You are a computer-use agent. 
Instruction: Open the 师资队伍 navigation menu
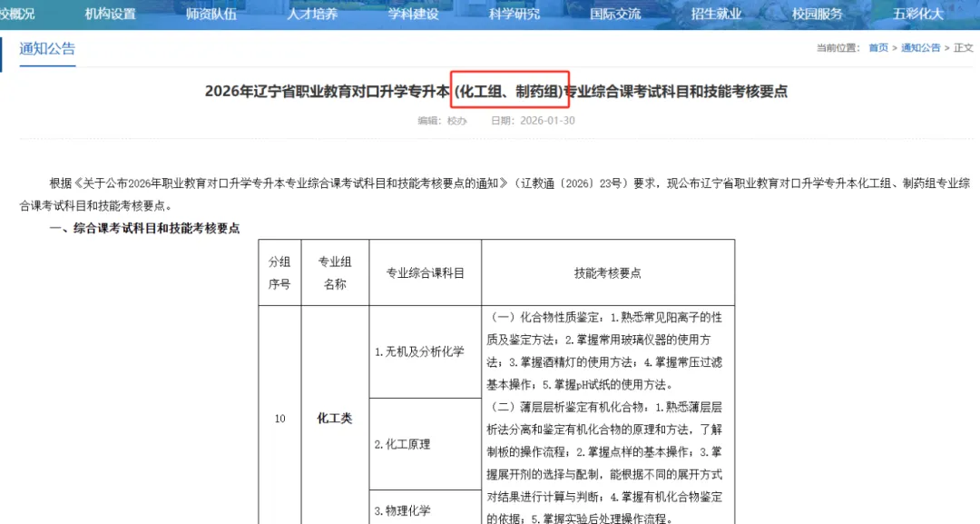[x=211, y=14]
